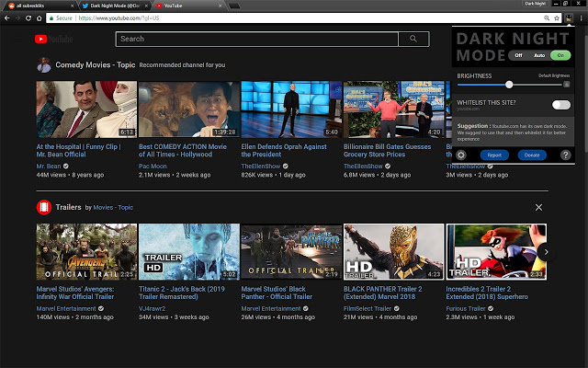Viewport: 588px width, 368px height.
Task: Click the help question mark icon
Action: coord(566,155)
